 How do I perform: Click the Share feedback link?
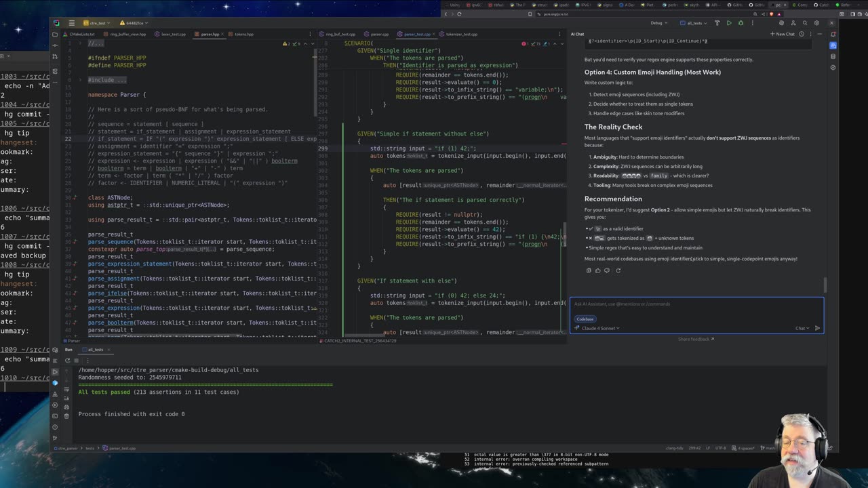coord(696,339)
